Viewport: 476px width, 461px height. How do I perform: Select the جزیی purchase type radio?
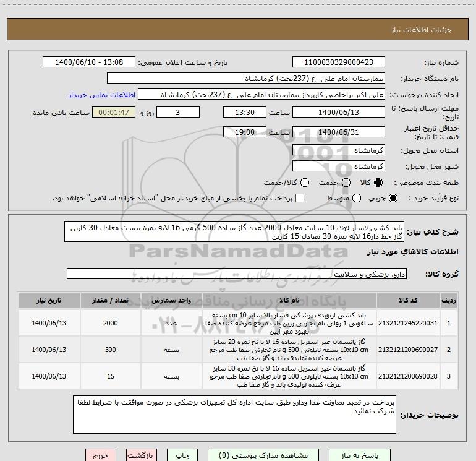click(x=393, y=198)
